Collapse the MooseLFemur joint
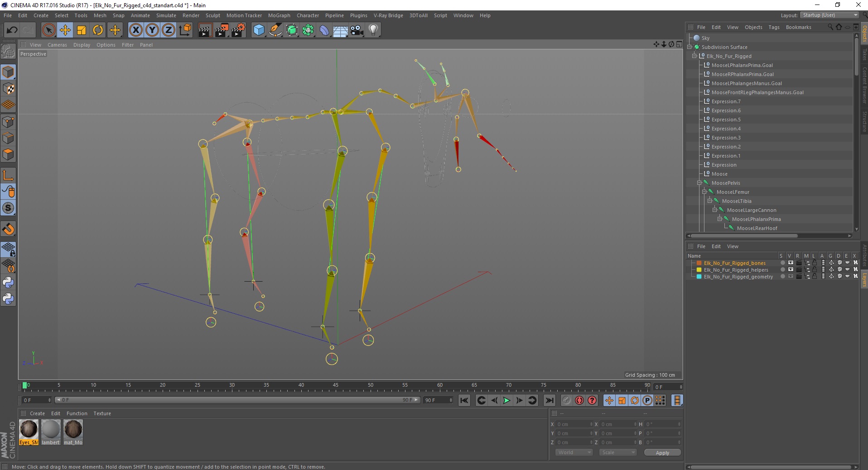Viewport: 868px width, 470px height. (x=704, y=192)
